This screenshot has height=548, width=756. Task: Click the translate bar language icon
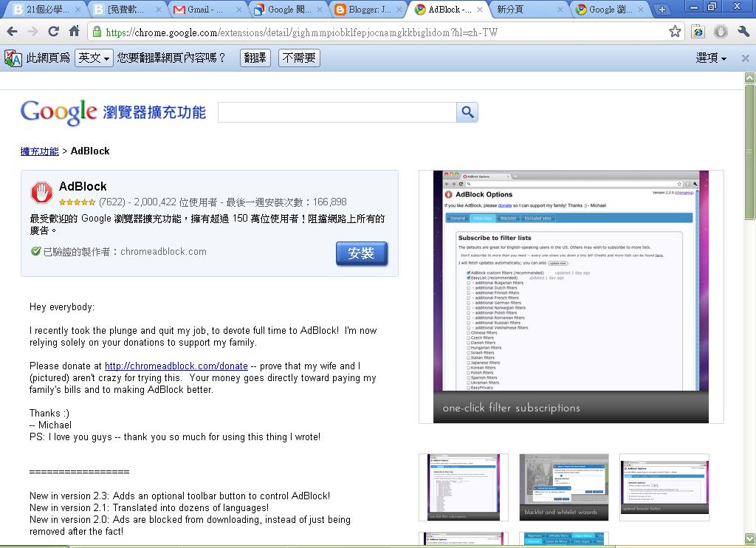point(13,58)
